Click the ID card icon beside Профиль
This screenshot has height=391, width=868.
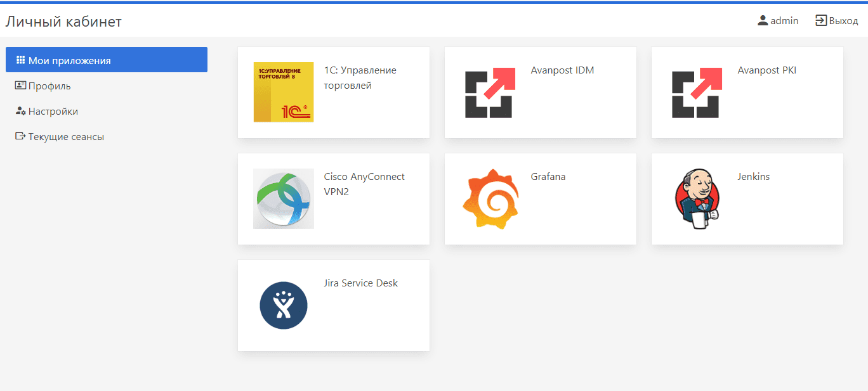pos(20,86)
